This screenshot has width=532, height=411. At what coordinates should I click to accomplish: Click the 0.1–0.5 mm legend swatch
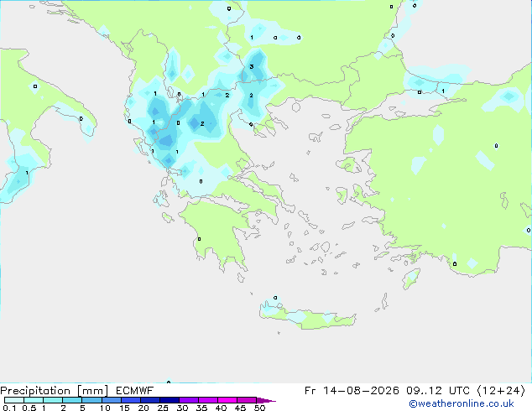point(14,400)
